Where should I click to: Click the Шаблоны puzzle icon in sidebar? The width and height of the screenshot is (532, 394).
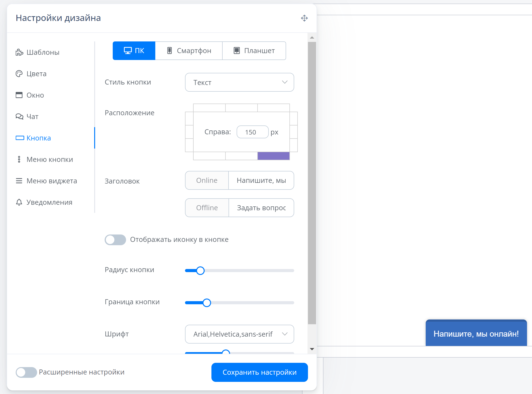click(19, 52)
